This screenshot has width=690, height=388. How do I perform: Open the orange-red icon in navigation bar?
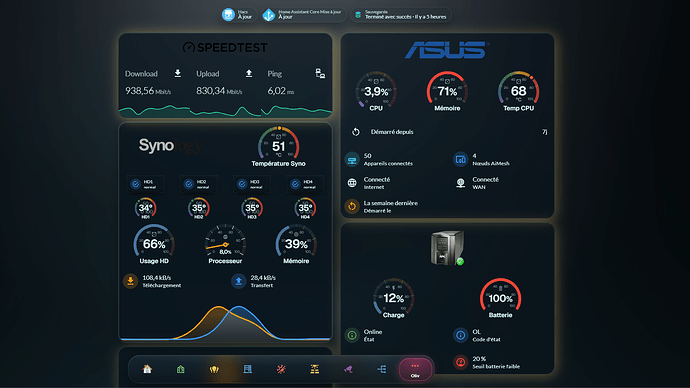pyautogui.click(x=281, y=369)
